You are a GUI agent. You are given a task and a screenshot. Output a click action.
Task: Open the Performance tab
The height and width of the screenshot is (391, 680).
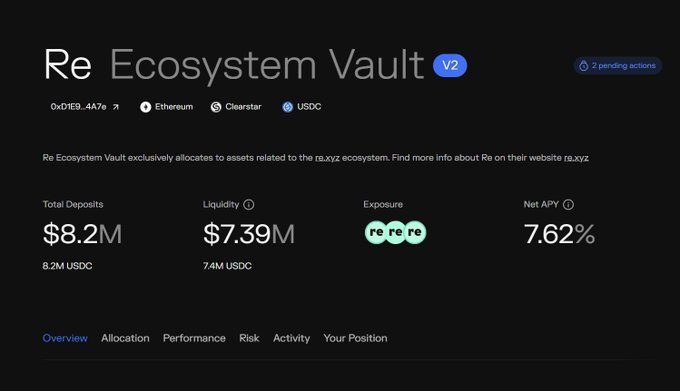(194, 338)
